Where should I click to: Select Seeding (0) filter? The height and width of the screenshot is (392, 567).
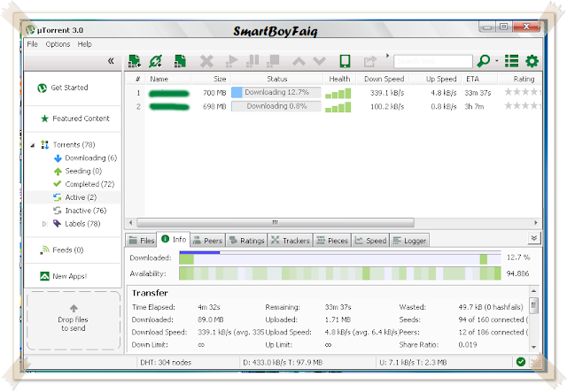pos(78,171)
